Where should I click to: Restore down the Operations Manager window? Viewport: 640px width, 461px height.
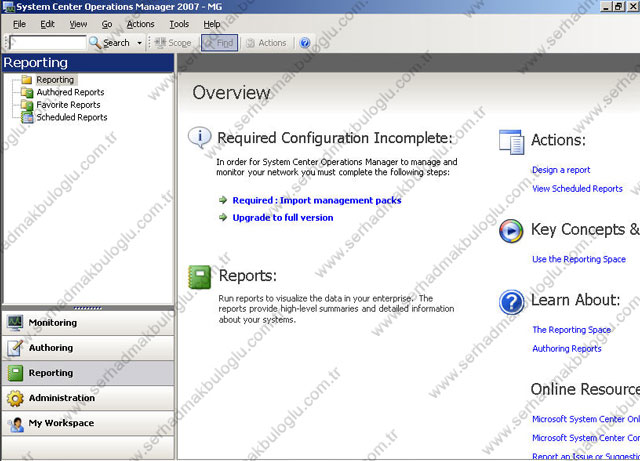[x=619, y=7]
